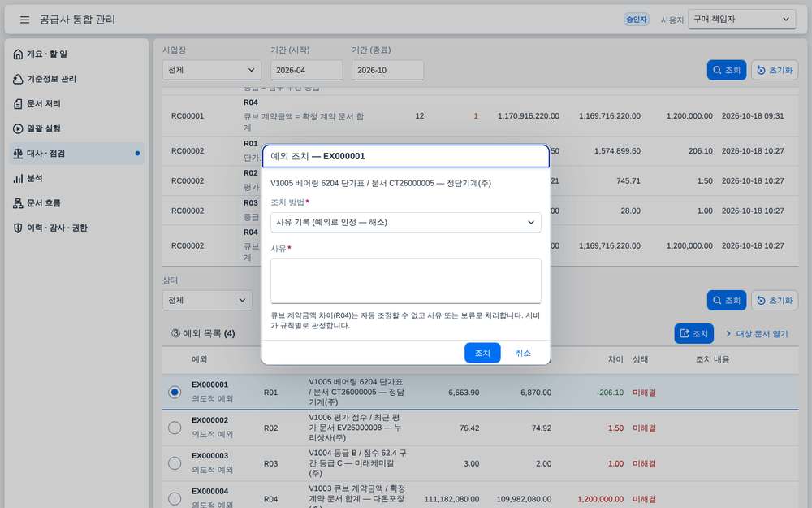Click the 조치 내용 column header
The height and width of the screenshot is (508, 812).
point(713,359)
